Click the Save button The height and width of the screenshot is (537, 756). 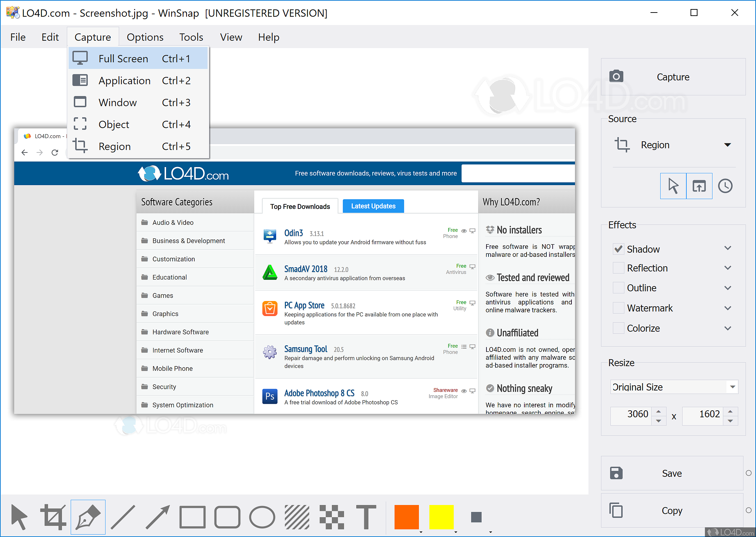[671, 473]
